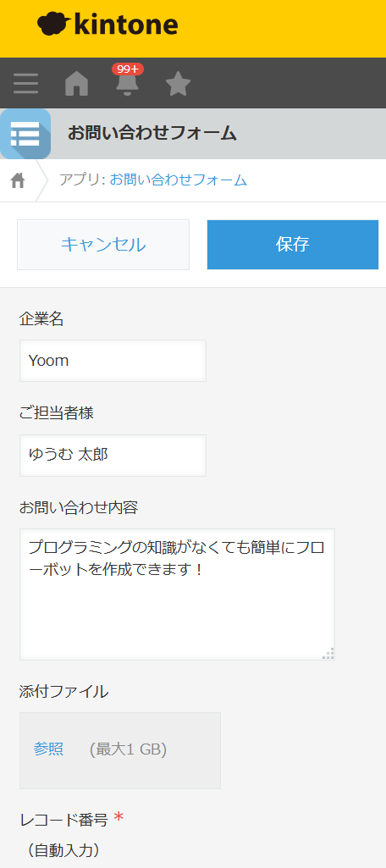Viewport: 386px width, 868px height.
Task: Click the bold お問い合わせフォーム app title
Action: coord(152,134)
